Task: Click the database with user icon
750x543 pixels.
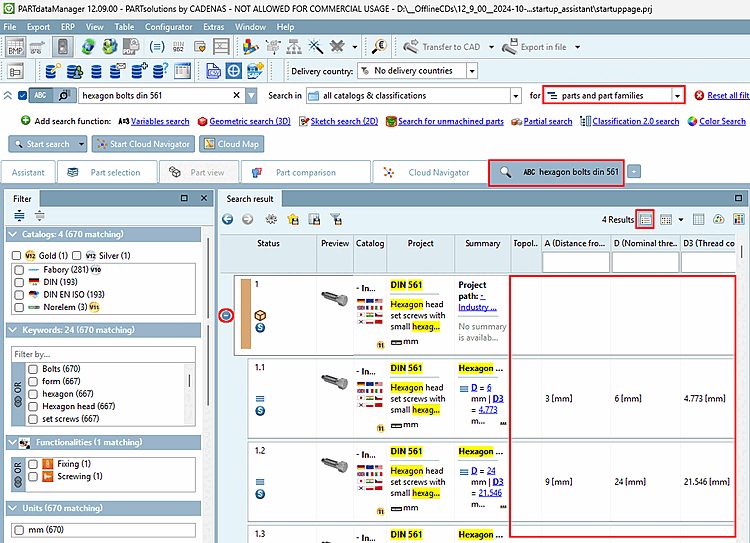Action: click(75, 71)
